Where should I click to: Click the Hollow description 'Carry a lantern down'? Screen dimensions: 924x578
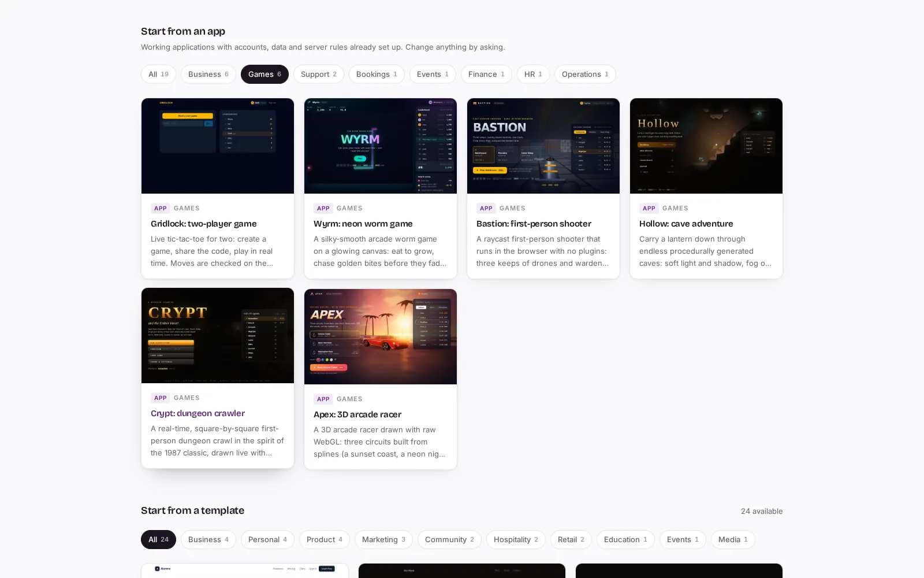coord(706,251)
